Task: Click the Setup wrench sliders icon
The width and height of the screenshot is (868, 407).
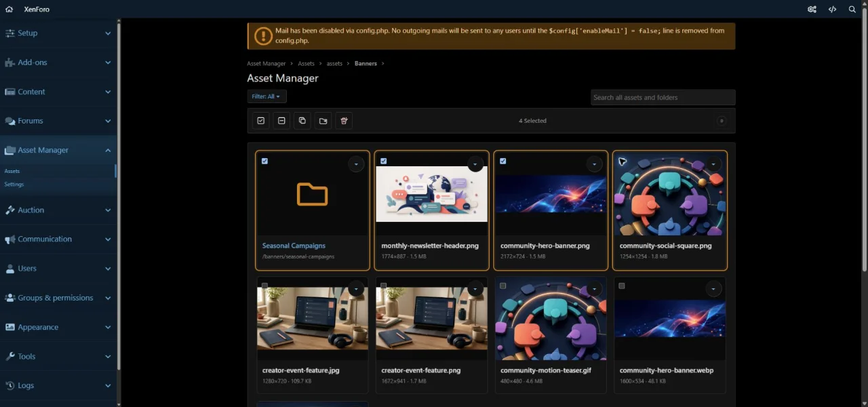Action: pos(10,33)
